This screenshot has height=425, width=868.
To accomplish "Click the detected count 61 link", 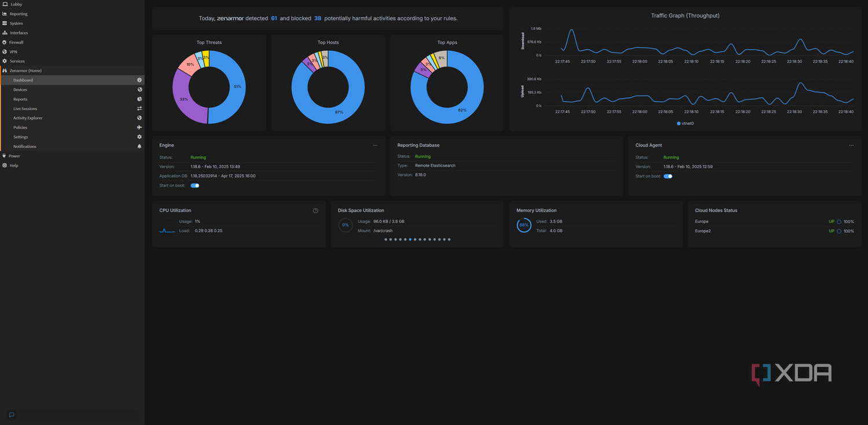I will pyautogui.click(x=274, y=19).
